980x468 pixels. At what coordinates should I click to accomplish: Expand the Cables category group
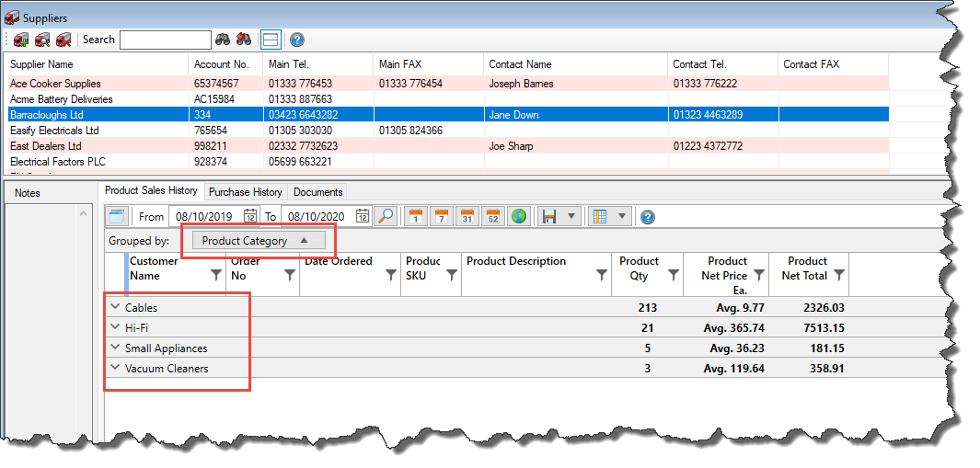[x=115, y=307]
